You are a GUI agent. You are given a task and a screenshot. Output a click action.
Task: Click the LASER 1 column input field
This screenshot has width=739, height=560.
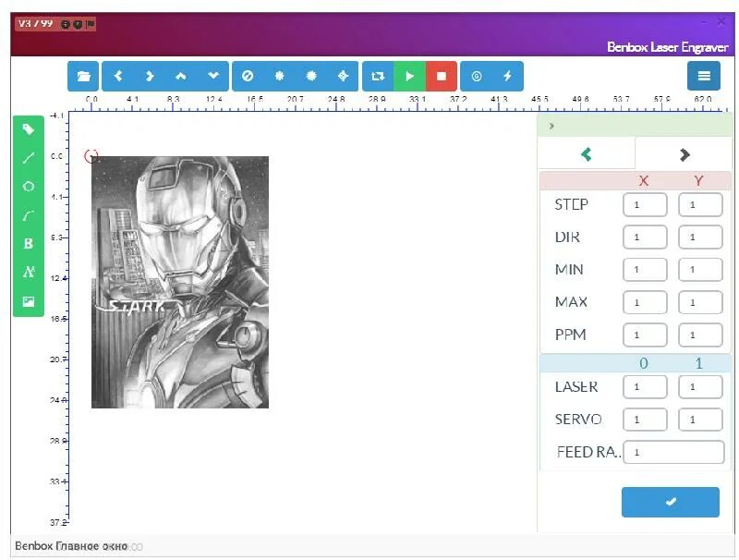pyautogui.click(x=700, y=387)
